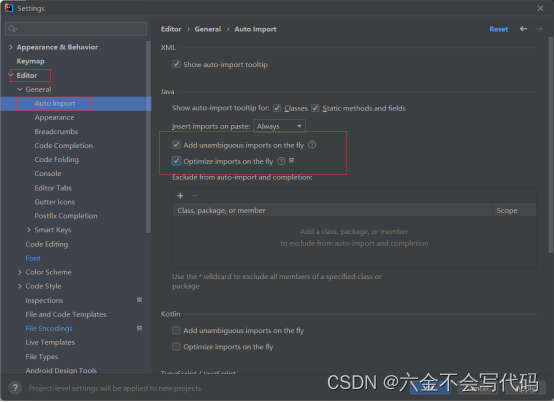Open Code Editing settings
Image resolution: width=554 pixels, height=402 pixels.
click(47, 244)
